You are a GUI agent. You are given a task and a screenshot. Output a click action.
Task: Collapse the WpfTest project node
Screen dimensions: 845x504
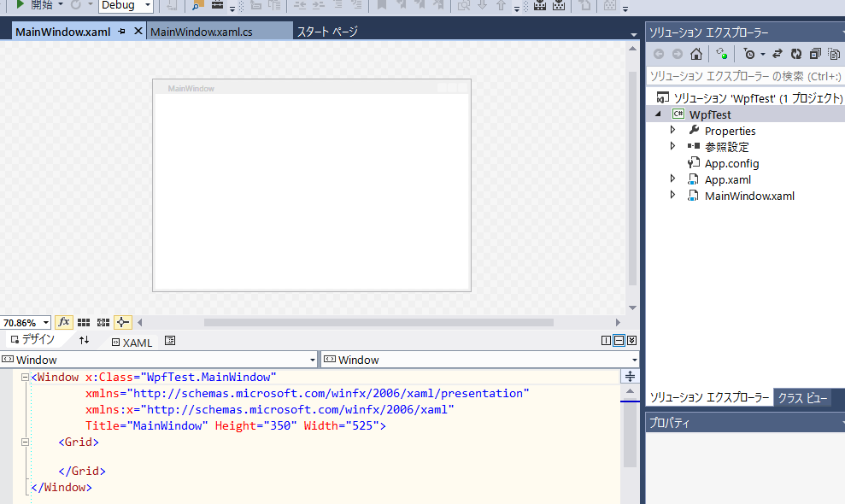tap(658, 114)
